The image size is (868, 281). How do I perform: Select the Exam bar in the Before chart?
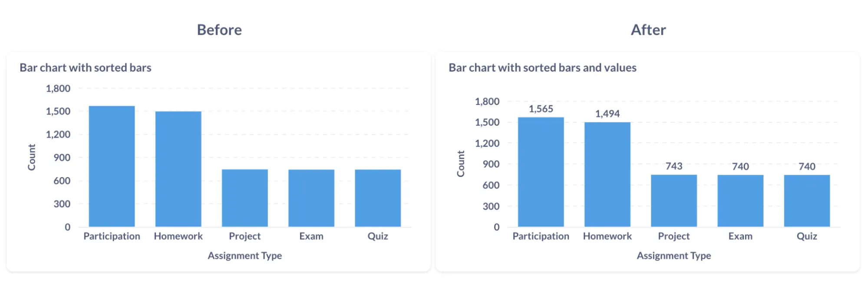[x=311, y=198]
